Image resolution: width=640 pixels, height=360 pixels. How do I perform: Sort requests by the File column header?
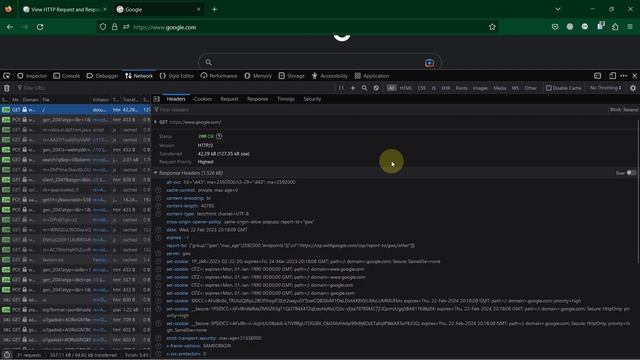coord(65,100)
